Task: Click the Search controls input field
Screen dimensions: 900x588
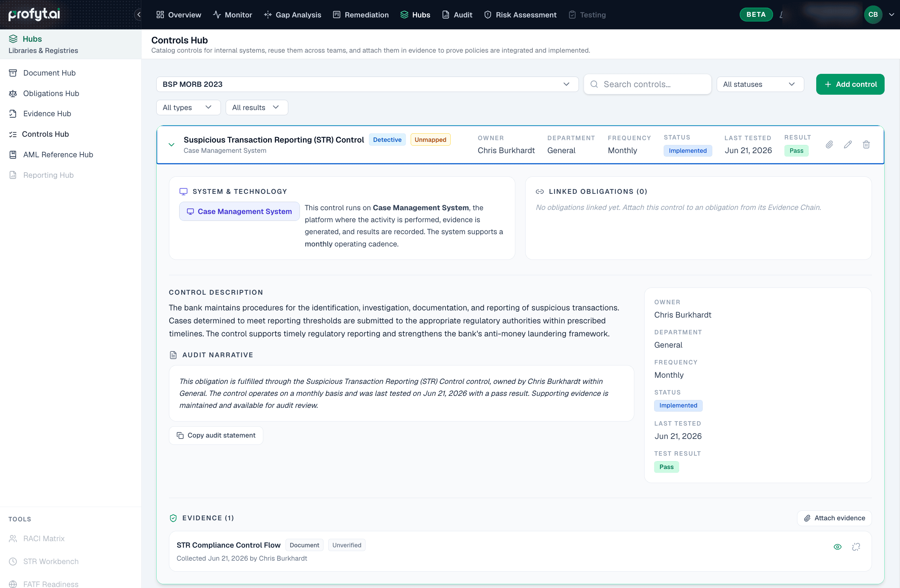Action: point(647,84)
